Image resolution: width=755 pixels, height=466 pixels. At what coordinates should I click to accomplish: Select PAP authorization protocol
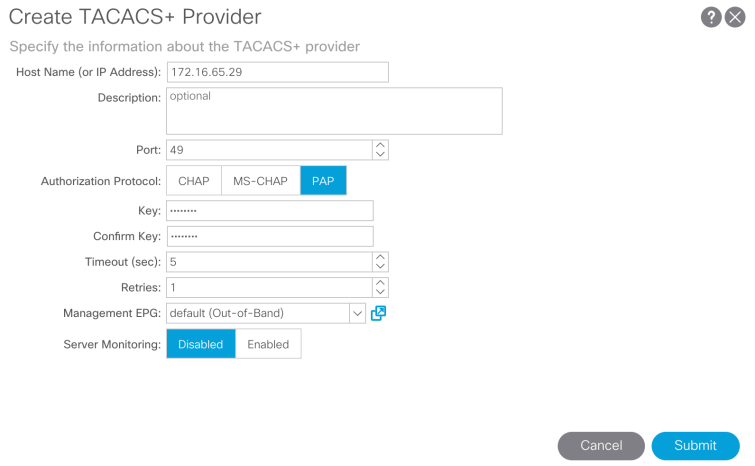coord(323,181)
